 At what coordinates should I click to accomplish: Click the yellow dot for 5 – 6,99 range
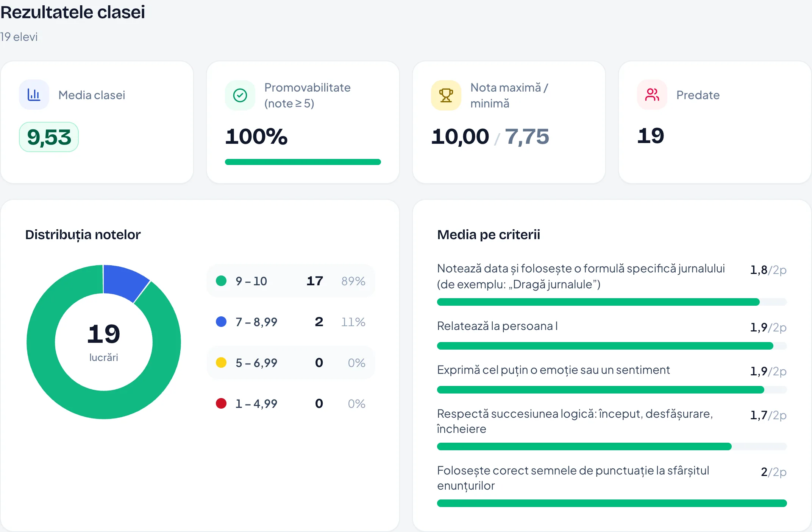pos(221,362)
